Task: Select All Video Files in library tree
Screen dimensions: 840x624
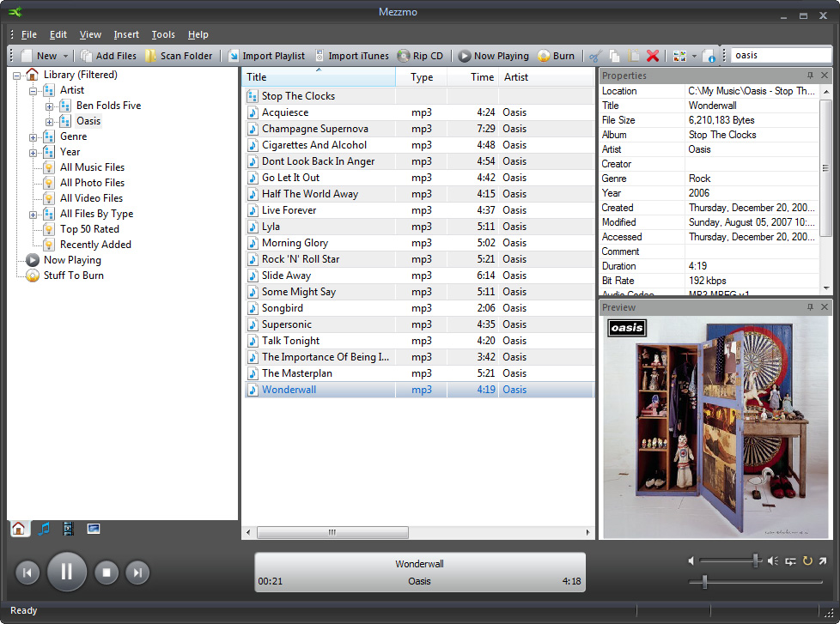Action: coord(91,198)
